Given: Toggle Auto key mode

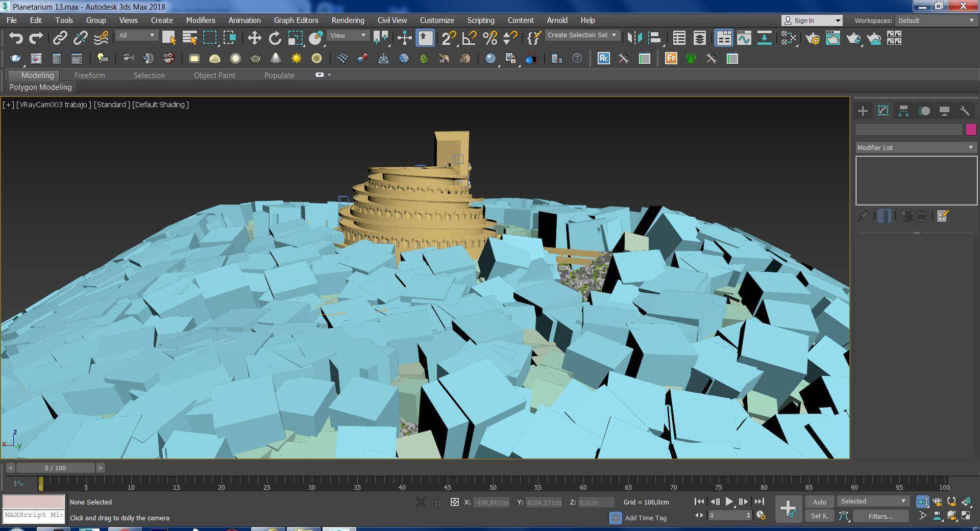Looking at the screenshot, I should tap(819, 502).
